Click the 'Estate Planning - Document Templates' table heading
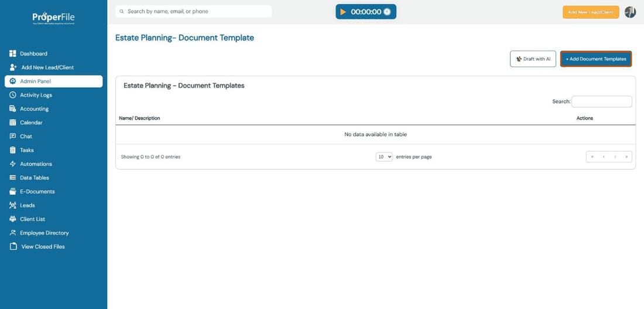644x309 pixels. click(184, 86)
